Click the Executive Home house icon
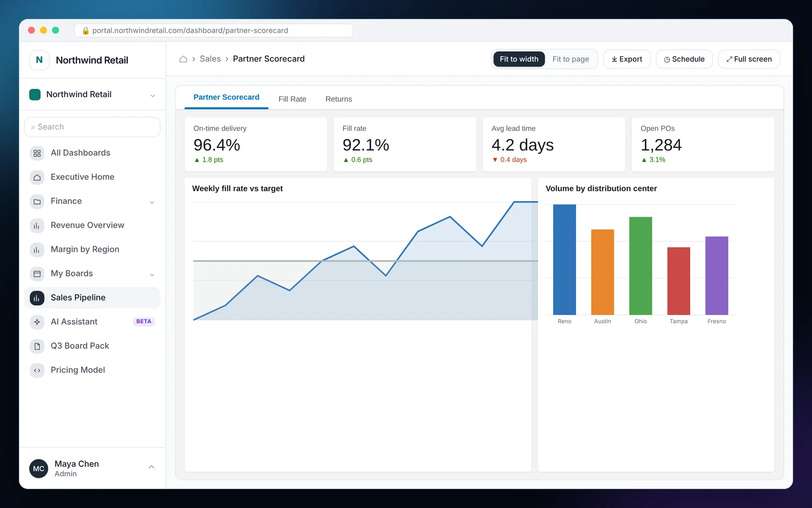Image resolution: width=812 pixels, height=508 pixels. point(37,177)
